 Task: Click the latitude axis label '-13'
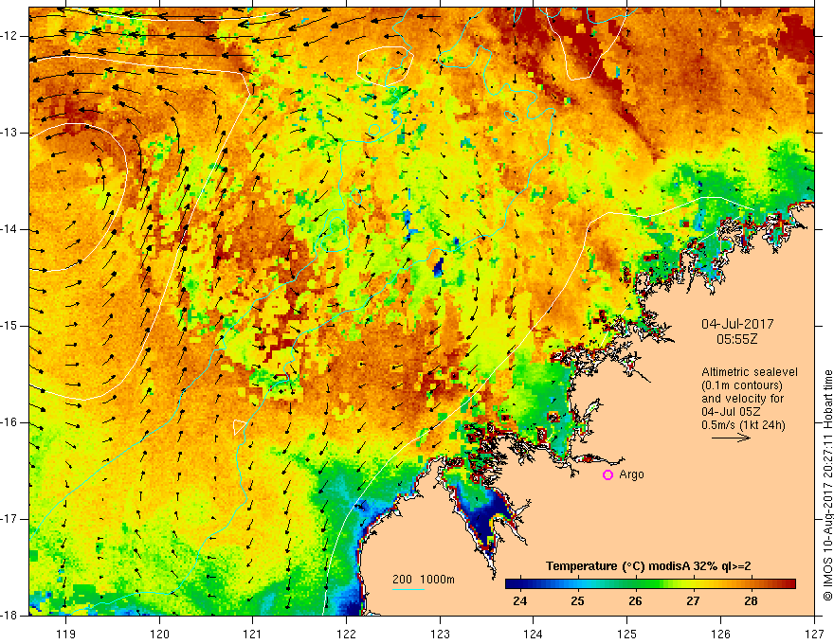point(9,133)
